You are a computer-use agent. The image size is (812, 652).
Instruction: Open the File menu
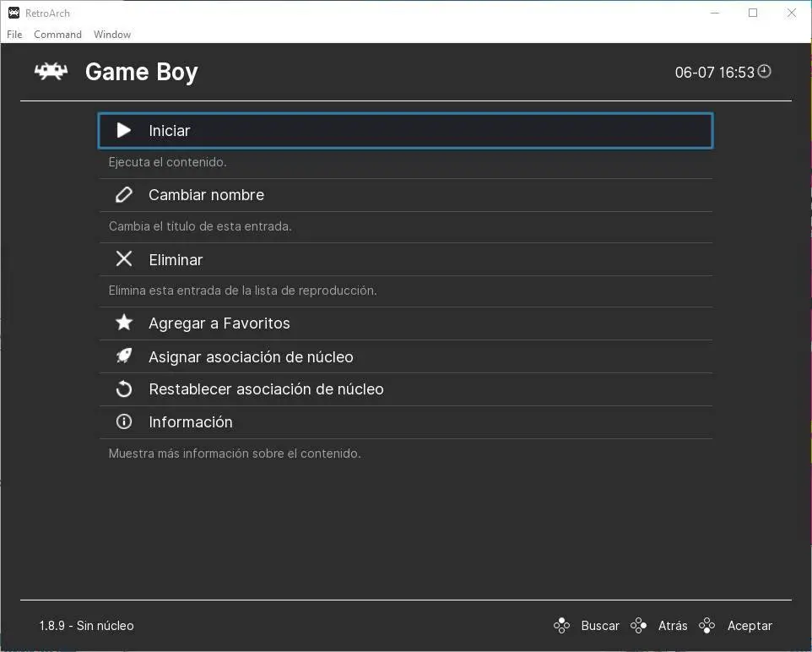[x=14, y=35]
